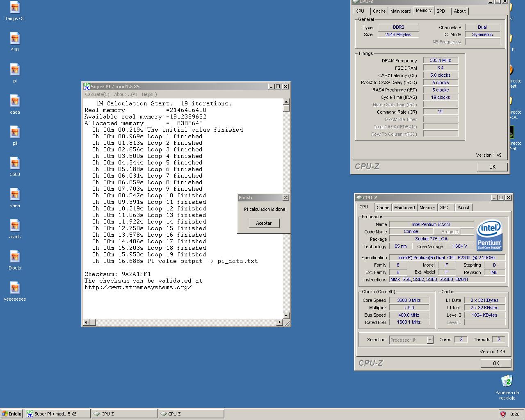Viewport: 525px width, 420px height.
Task: Select the asads desktop icon
Action: (x=15, y=229)
